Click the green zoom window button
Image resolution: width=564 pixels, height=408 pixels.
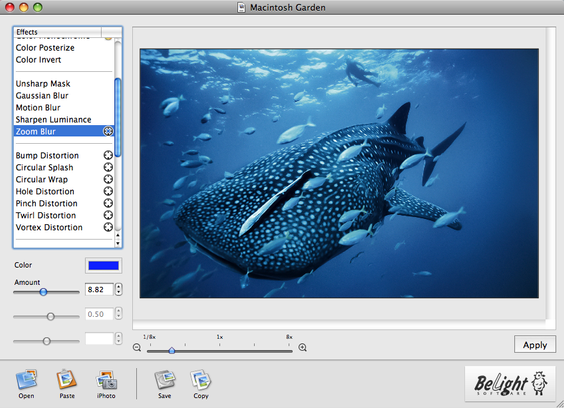pos(37,7)
